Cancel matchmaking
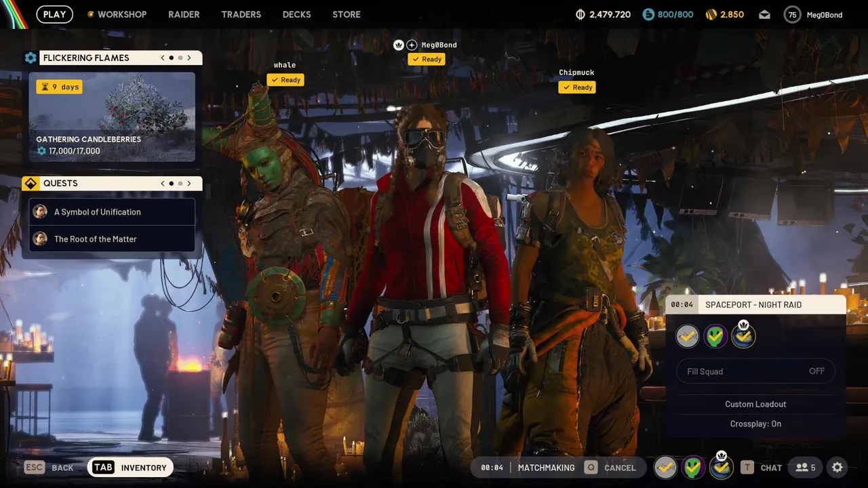The width and height of the screenshot is (868, 488). click(x=610, y=468)
